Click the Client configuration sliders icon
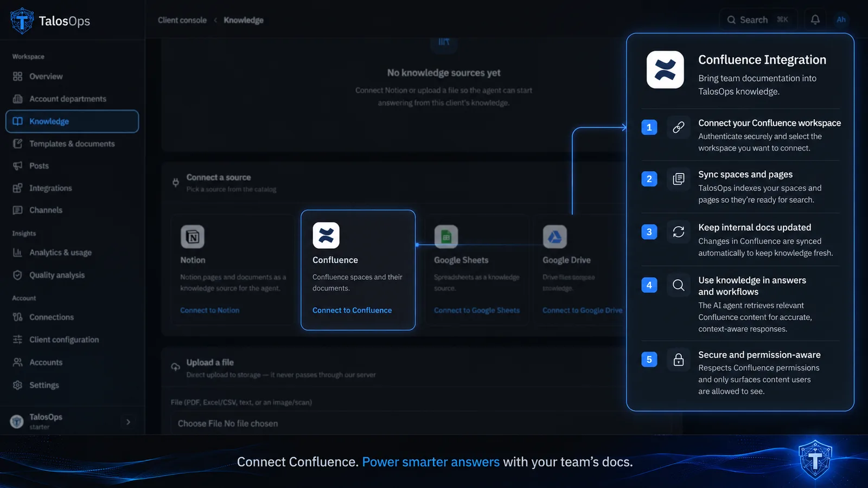Image resolution: width=868 pixels, height=488 pixels. pyautogui.click(x=18, y=339)
